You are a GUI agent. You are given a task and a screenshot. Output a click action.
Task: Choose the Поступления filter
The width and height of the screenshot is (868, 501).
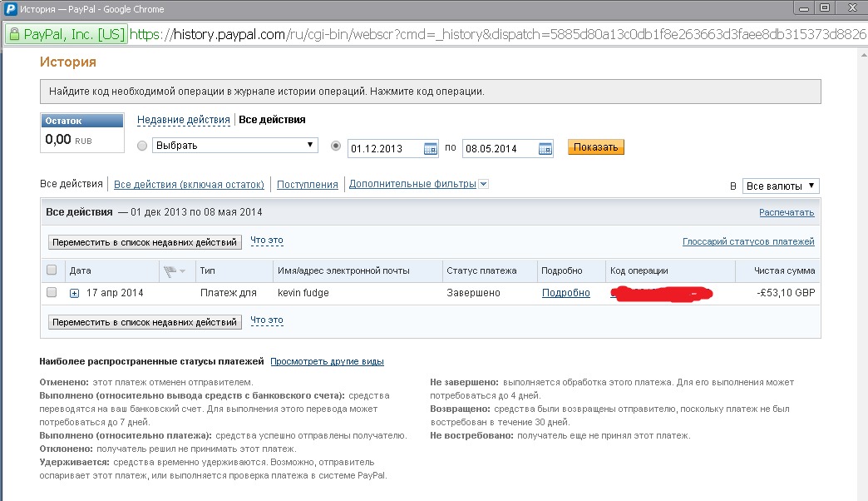point(308,185)
